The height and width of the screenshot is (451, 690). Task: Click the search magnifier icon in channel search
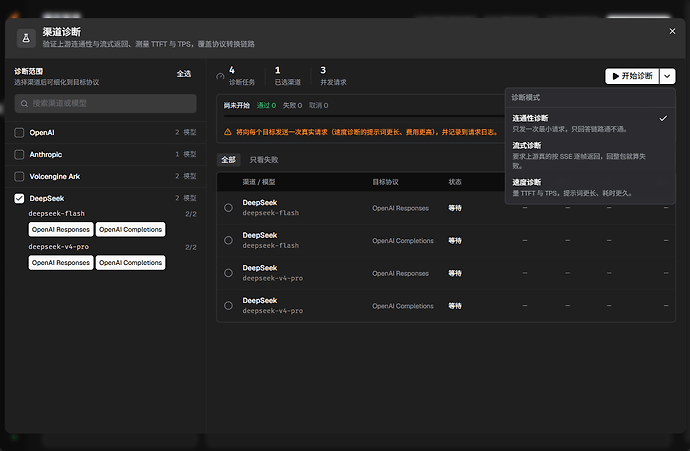[25, 103]
